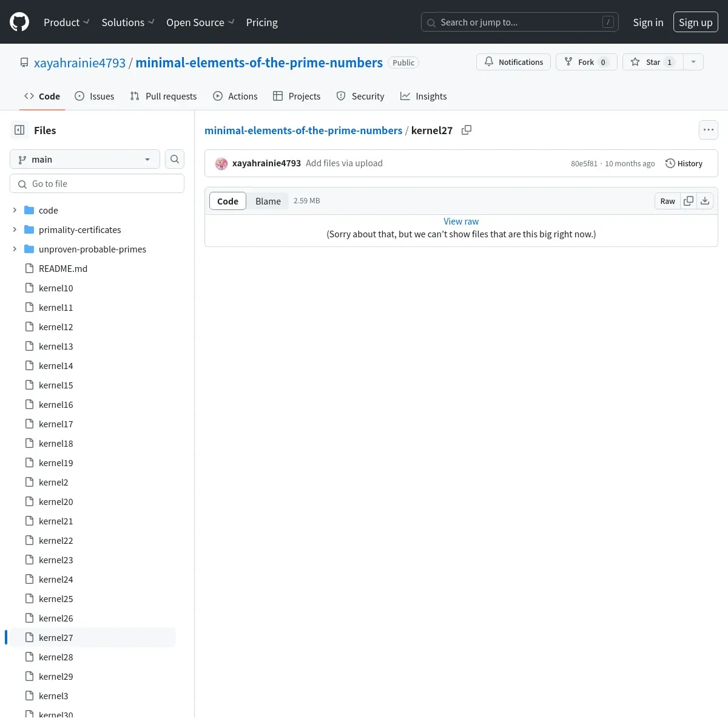Open minimal-elements-of-the-prime-numbers repository title link
The image size is (728, 718).
(x=259, y=63)
